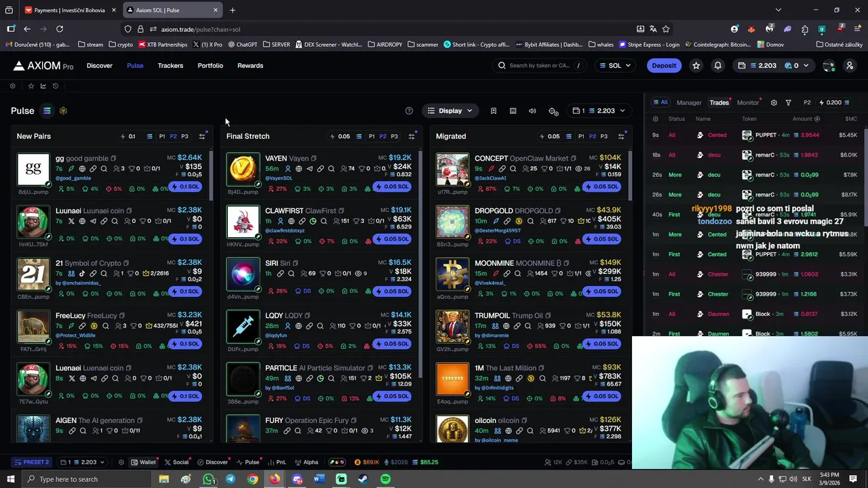Image resolution: width=868 pixels, height=488 pixels.
Task: Select the BNB chain cube icon beside Pulse
Action: click(63, 111)
